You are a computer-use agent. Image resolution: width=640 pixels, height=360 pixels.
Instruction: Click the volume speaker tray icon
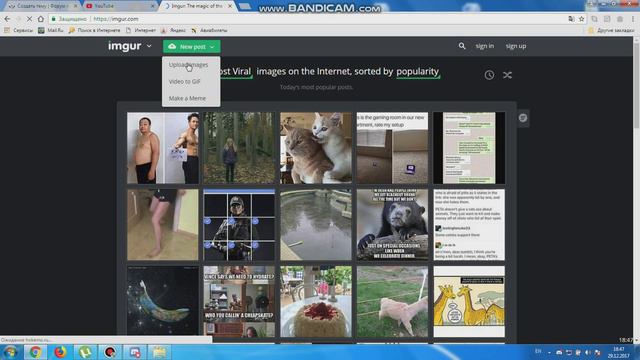click(588, 352)
